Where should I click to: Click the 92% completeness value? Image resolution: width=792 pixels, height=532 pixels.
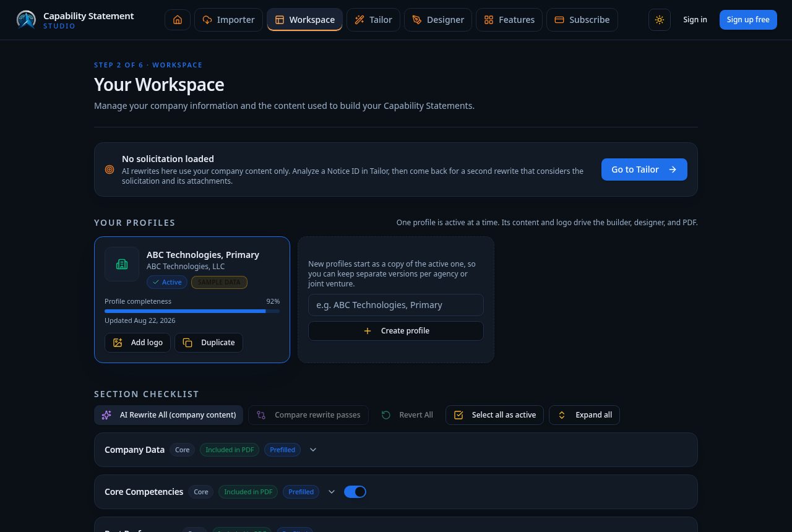tap(273, 301)
